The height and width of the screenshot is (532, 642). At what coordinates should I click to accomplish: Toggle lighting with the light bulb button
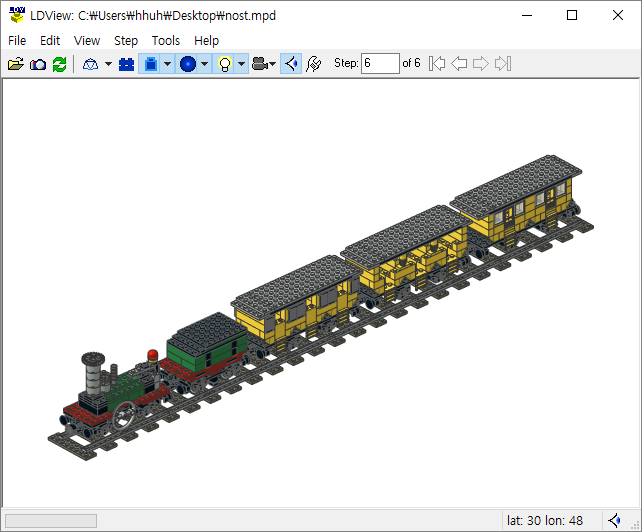224,64
